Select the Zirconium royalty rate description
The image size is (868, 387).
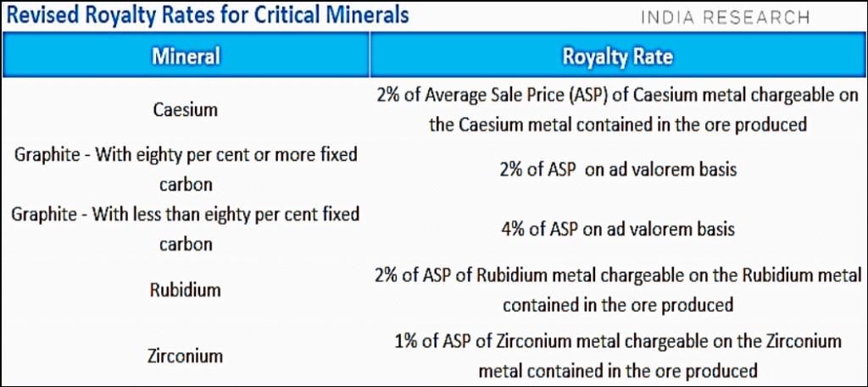[x=618, y=356]
